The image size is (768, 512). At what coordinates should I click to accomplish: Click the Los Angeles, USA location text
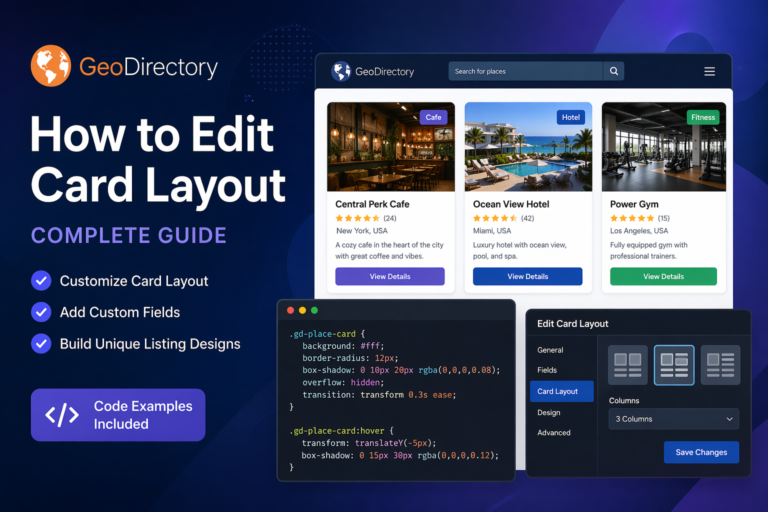(x=639, y=231)
